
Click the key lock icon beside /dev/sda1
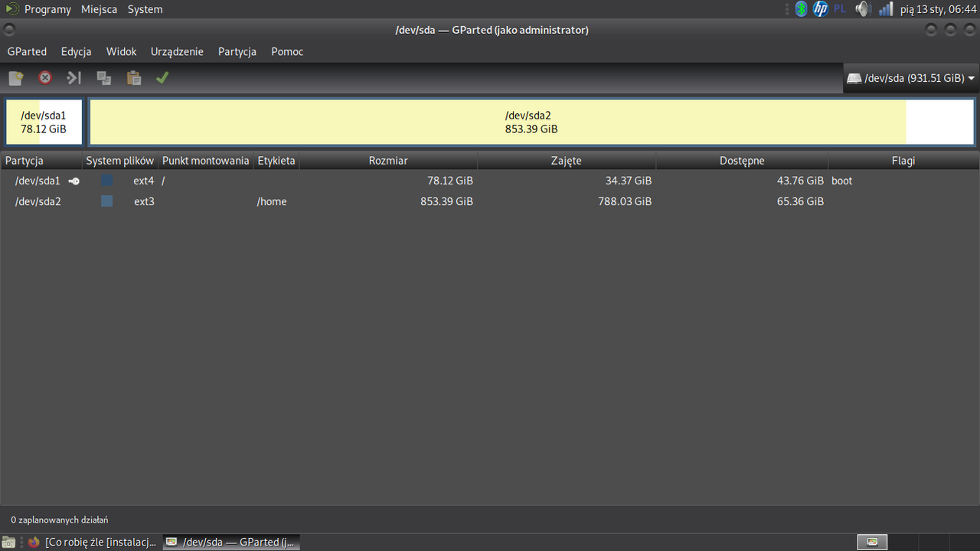pyautogui.click(x=73, y=181)
